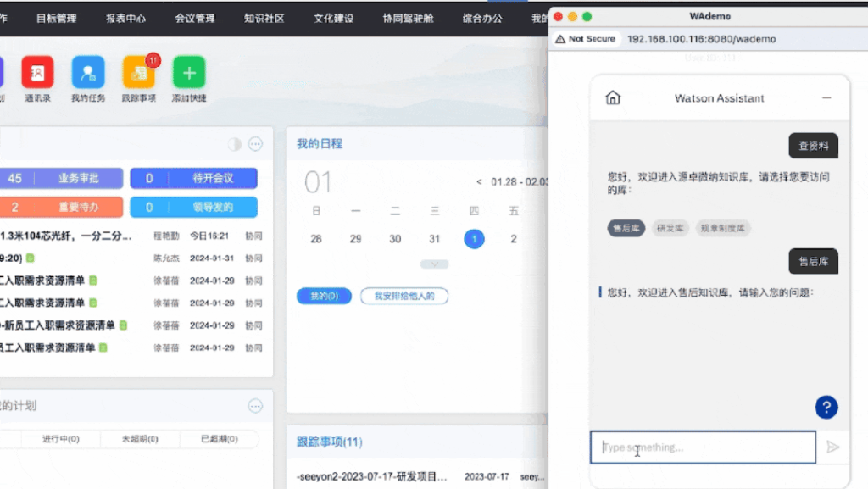Screen dimensions: 868x489
Task: Select the 研发库 knowledge base option
Action: click(x=670, y=228)
